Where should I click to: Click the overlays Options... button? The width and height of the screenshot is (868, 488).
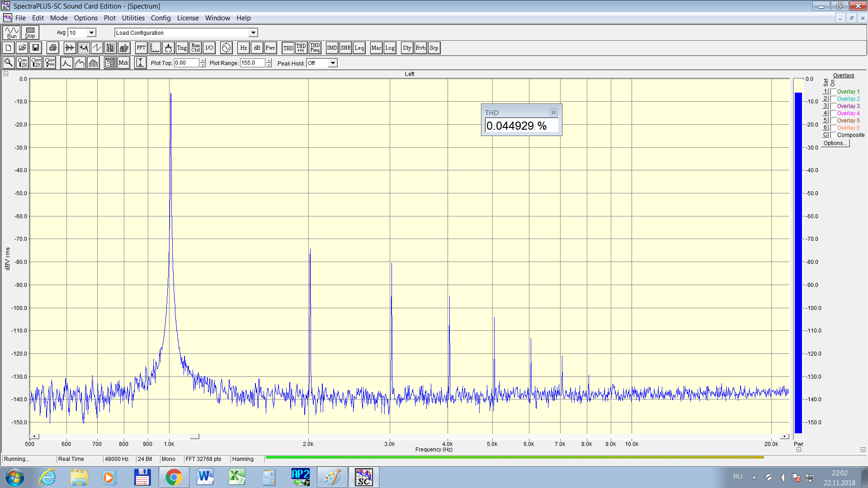pyautogui.click(x=835, y=143)
